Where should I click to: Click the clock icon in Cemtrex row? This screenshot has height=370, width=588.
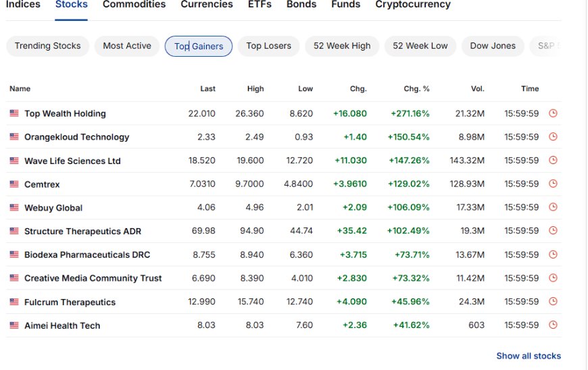tap(553, 184)
